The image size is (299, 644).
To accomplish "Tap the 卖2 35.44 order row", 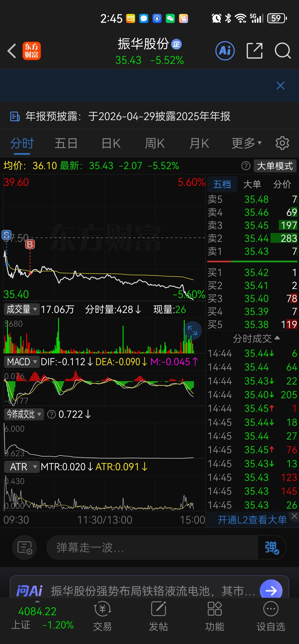I will coord(252,238).
